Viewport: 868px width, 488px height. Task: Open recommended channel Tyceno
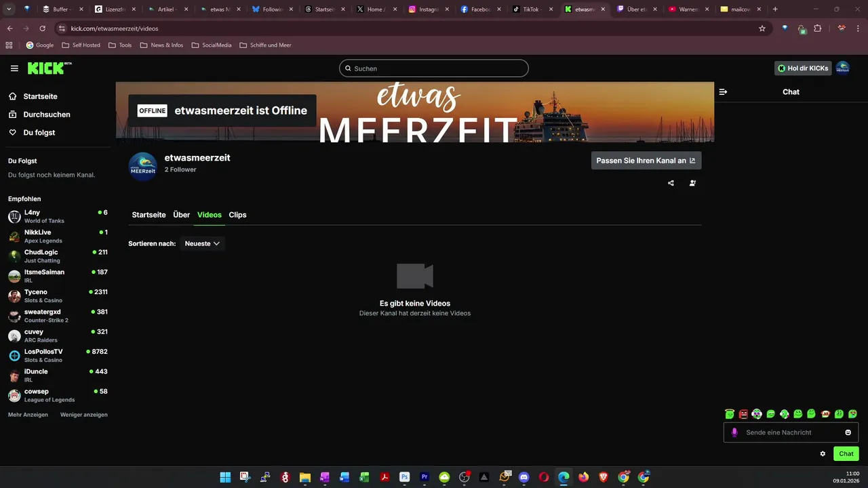coord(58,296)
